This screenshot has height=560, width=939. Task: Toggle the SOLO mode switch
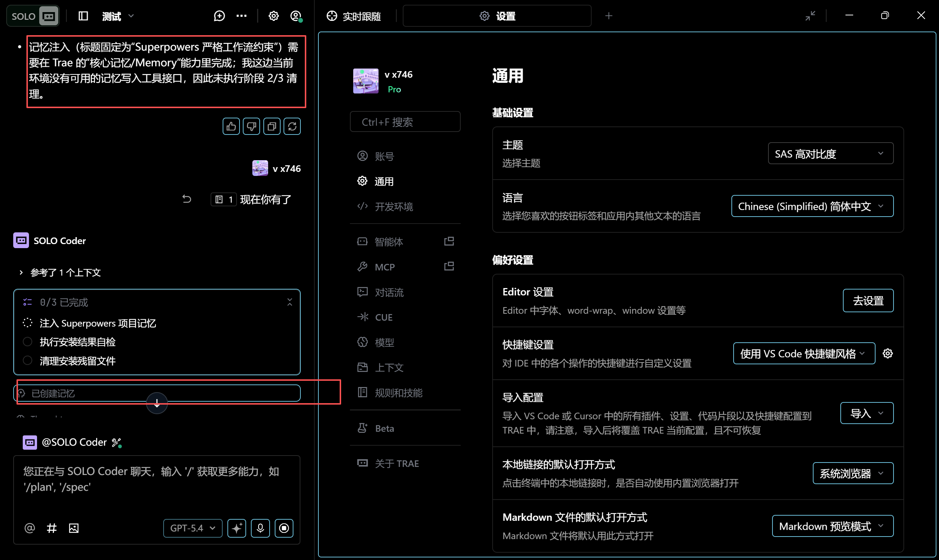click(33, 16)
